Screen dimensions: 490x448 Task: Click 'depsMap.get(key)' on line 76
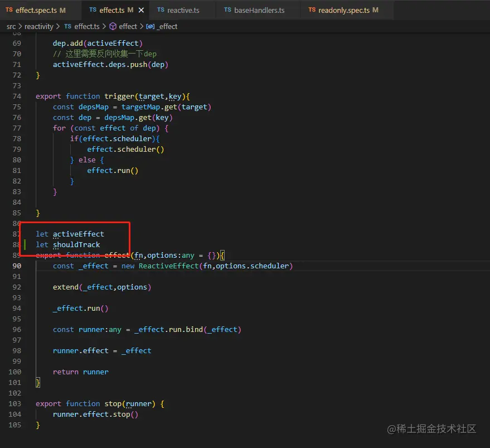(x=138, y=118)
